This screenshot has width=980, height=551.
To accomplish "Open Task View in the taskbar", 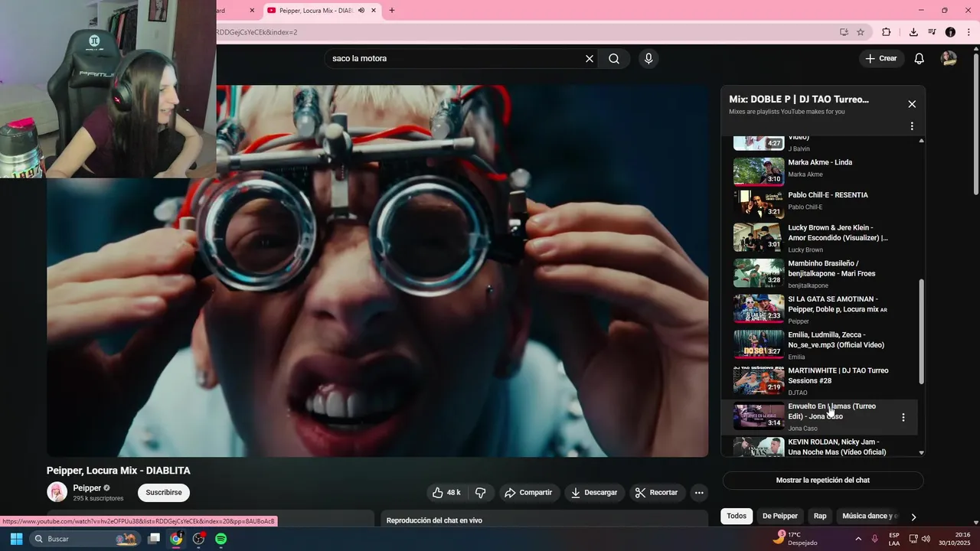I will pyautogui.click(x=154, y=539).
